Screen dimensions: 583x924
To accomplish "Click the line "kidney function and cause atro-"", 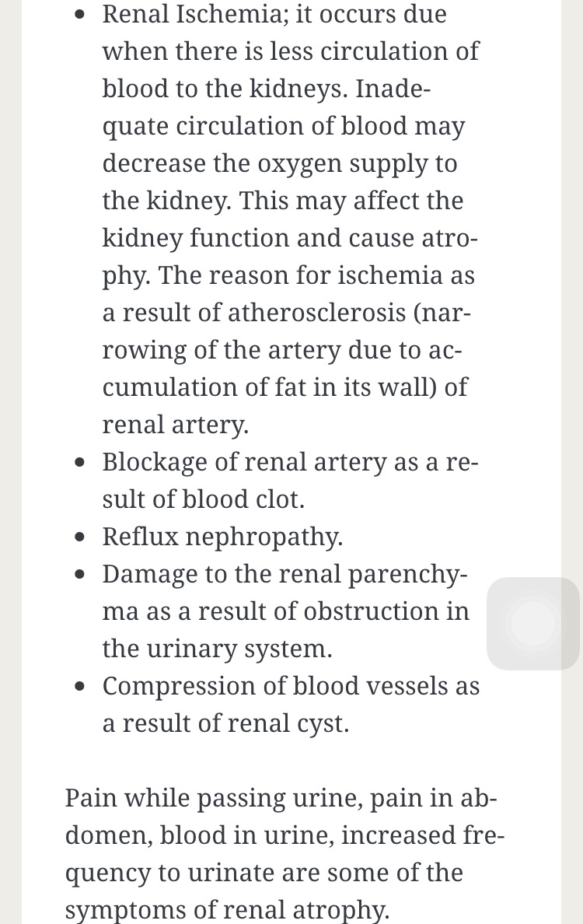I will click(x=289, y=238).
